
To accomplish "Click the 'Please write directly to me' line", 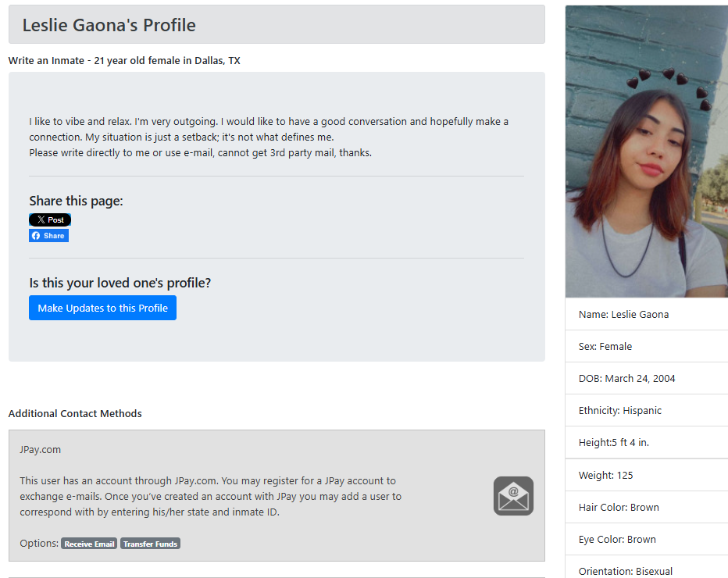I will click(200, 153).
